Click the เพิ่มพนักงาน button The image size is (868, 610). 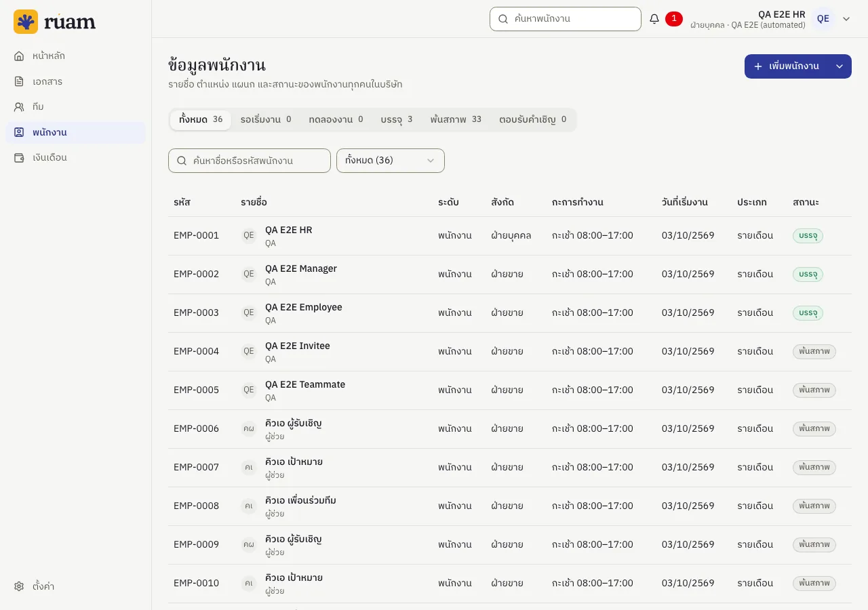[786, 66]
